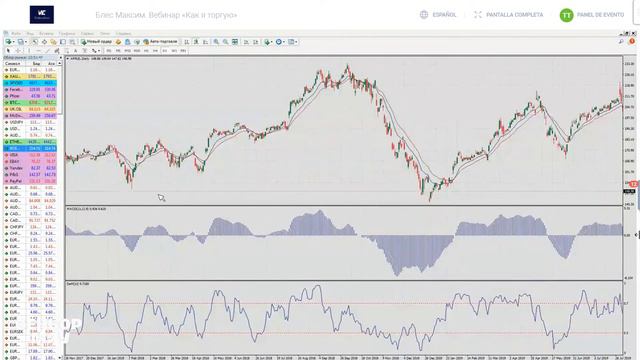Screen dimensions: 640x360
Task: Switch chart to candlesticks icon
Action: pos(196,42)
